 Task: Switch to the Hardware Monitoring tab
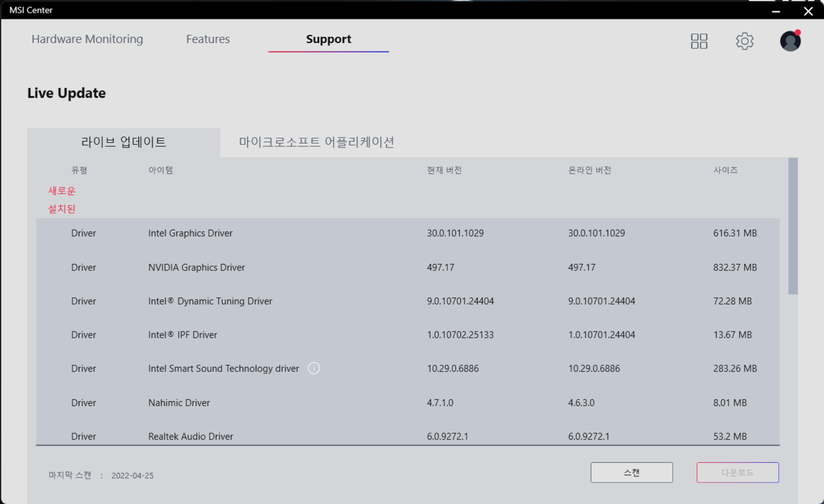(88, 39)
